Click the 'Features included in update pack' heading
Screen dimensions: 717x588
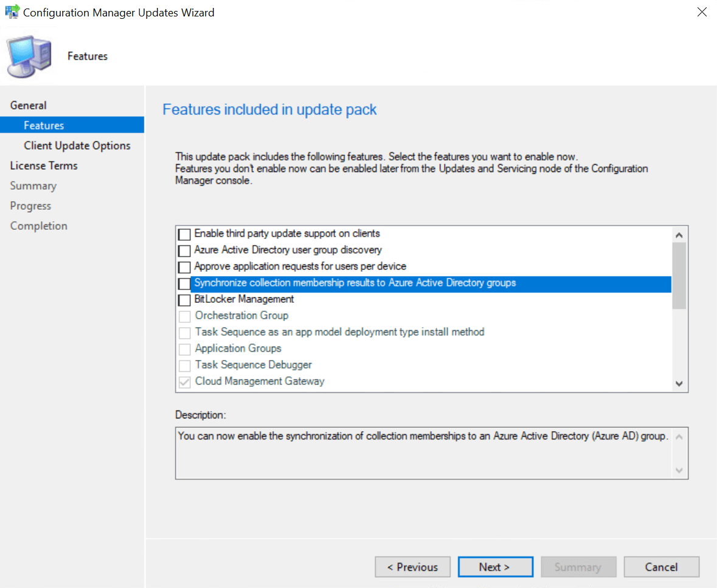click(270, 109)
